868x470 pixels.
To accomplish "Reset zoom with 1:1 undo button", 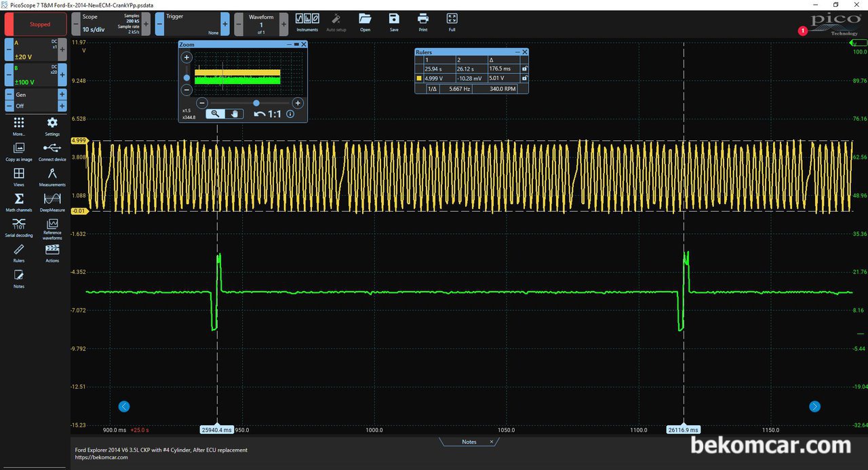I will point(268,114).
